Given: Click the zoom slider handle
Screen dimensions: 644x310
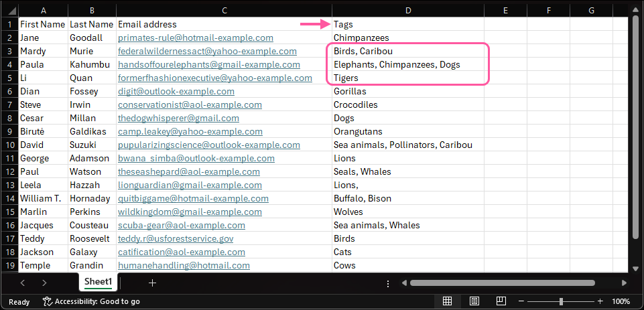Looking at the screenshot, I should coord(560,301).
